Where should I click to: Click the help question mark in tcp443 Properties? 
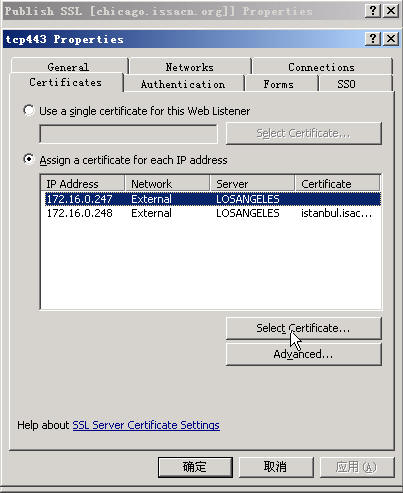(x=373, y=39)
